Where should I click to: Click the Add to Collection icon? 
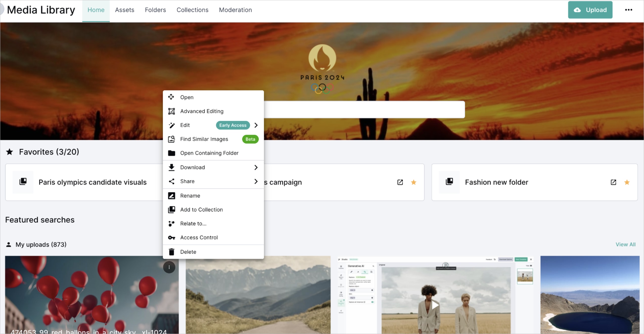tap(171, 209)
